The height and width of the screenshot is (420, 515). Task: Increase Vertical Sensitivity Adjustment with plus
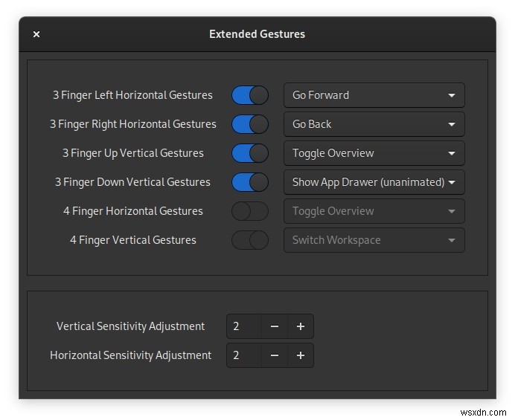tap(301, 326)
